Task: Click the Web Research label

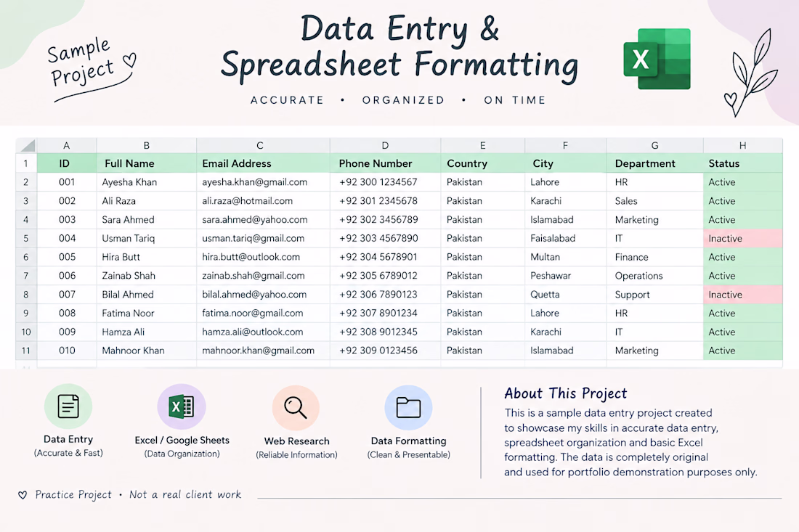Action: (x=296, y=441)
